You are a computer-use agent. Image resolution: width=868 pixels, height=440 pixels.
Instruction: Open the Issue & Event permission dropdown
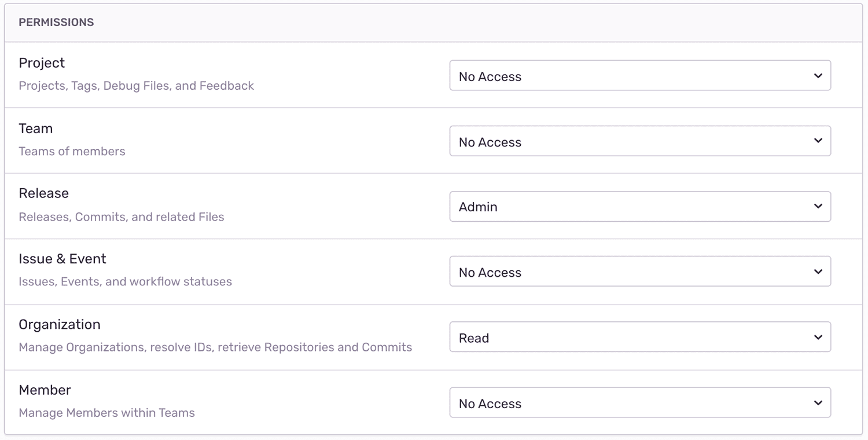[639, 271]
